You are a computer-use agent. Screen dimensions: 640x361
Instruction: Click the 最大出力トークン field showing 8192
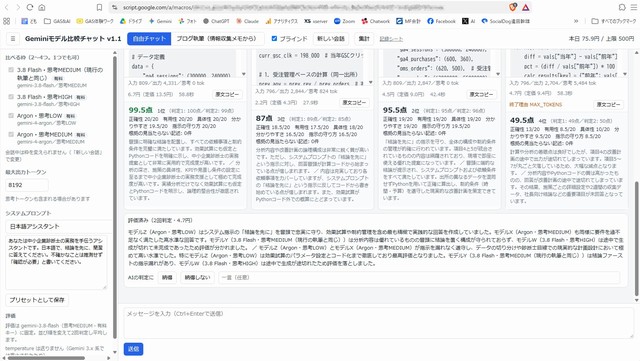(27, 185)
